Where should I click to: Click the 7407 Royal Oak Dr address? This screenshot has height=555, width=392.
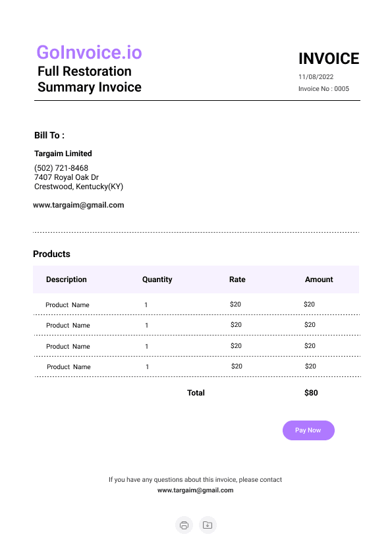[x=67, y=177]
